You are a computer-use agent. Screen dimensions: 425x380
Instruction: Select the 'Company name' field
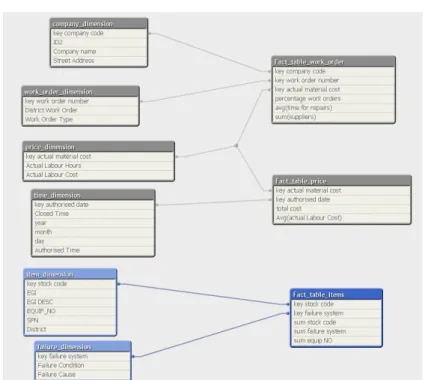click(x=99, y=51)
